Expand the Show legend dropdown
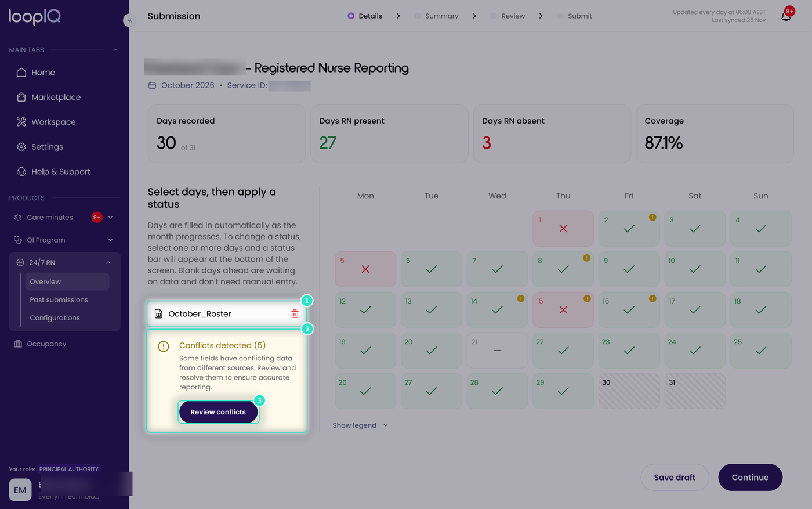This screenshot has height=509, width=812. point(360,425)
